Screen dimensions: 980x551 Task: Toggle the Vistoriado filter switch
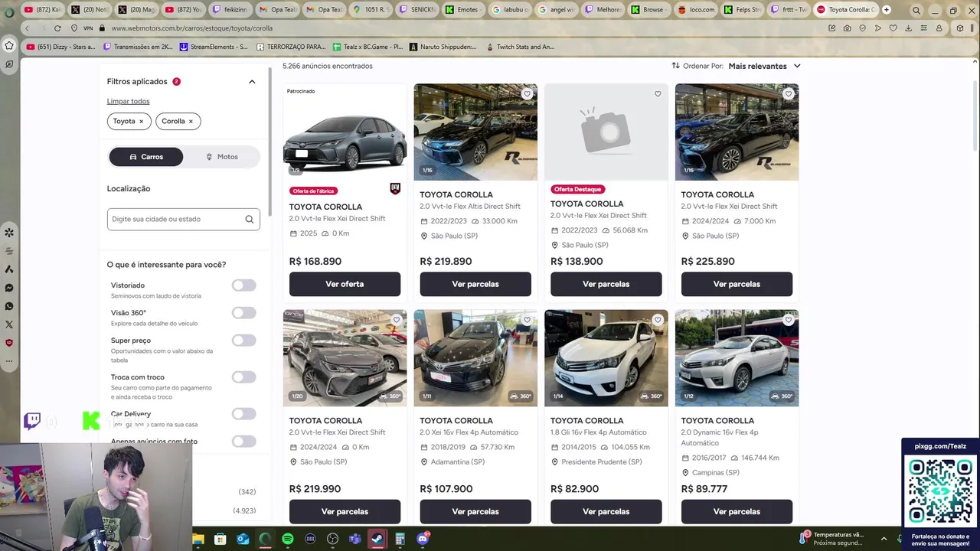pyautogui.click(x=243, y=285)
